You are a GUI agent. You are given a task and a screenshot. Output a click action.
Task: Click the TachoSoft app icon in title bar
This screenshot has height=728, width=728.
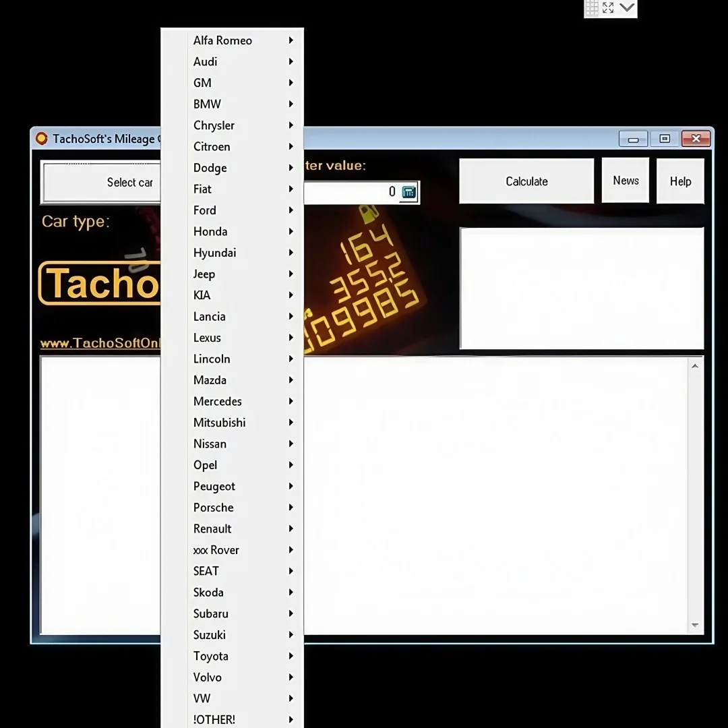(x=42, y=138)
